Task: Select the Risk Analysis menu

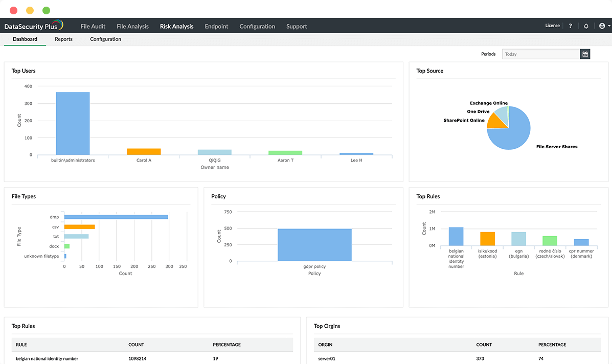Action: 176,26
